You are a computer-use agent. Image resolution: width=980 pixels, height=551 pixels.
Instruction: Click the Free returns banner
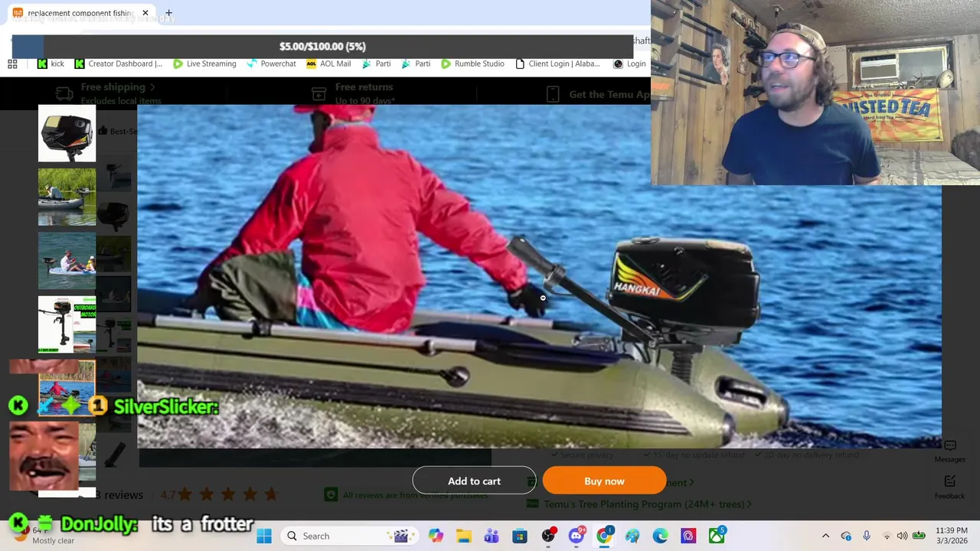[355, 93]
